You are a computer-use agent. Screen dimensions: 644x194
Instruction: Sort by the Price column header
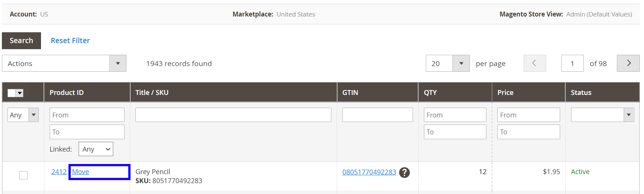(505, 93)
